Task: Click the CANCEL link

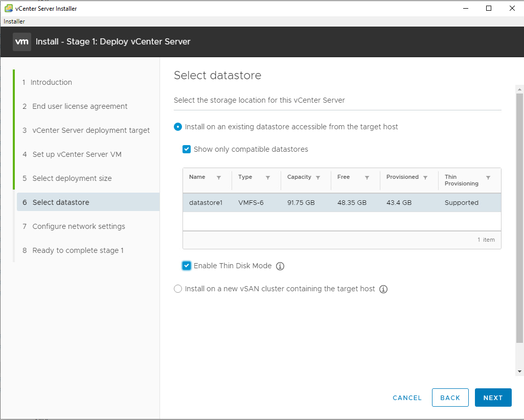Action: click(x=407, y=398)
